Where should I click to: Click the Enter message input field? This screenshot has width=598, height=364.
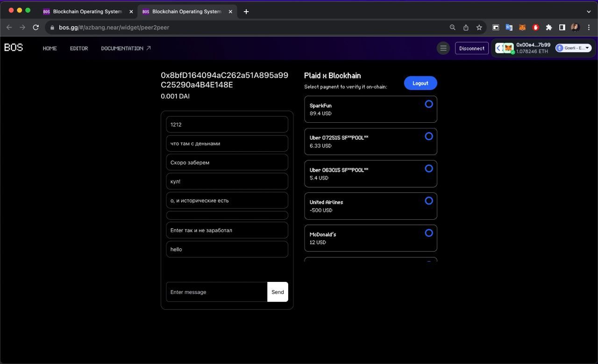[x=217, y=292]
